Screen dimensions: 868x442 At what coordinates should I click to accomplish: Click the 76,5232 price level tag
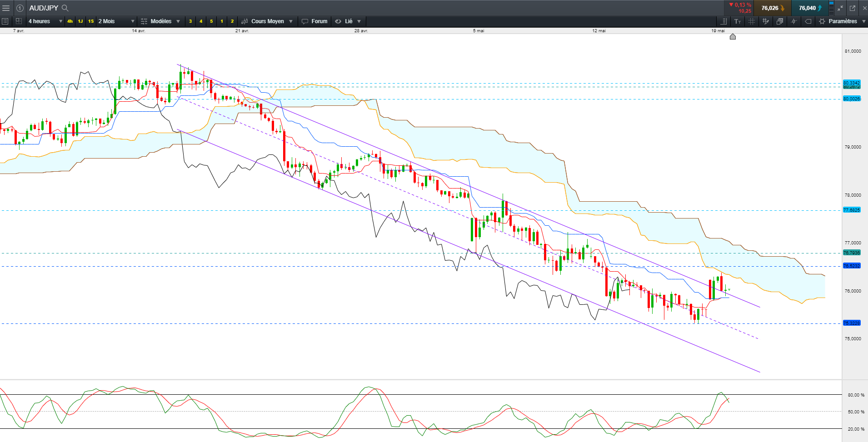coord(852,266)
